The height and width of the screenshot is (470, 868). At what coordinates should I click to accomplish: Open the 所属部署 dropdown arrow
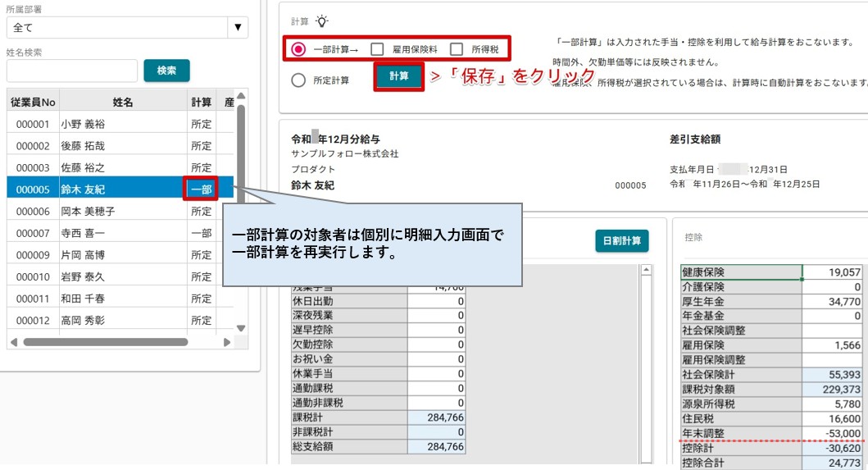coord(238,27)
